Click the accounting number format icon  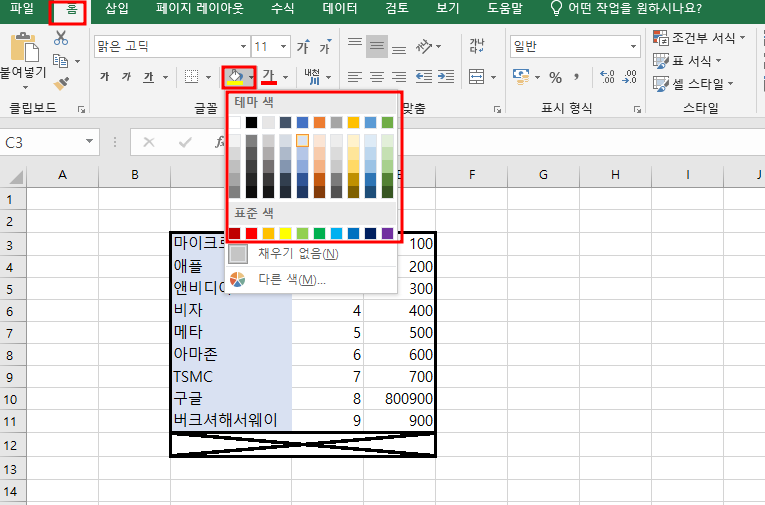click(521, 77)
